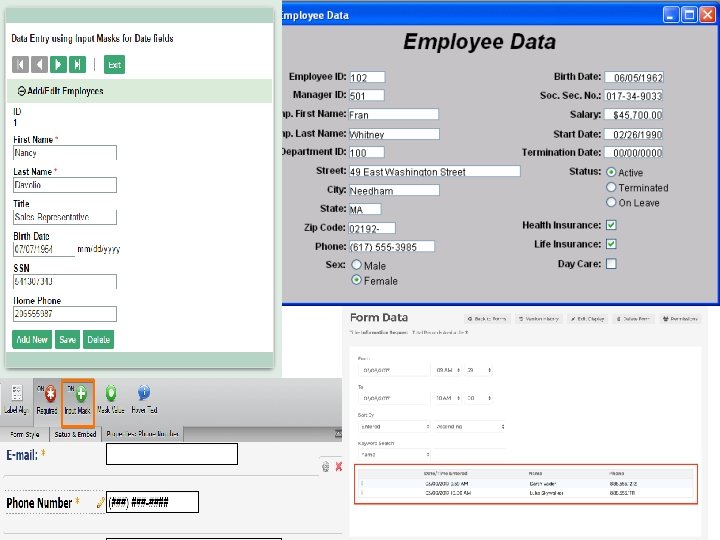Click the Soc. Sec. No. field
Image resolution: width=720 pixels, height=540 pixels.
point(634,96)
